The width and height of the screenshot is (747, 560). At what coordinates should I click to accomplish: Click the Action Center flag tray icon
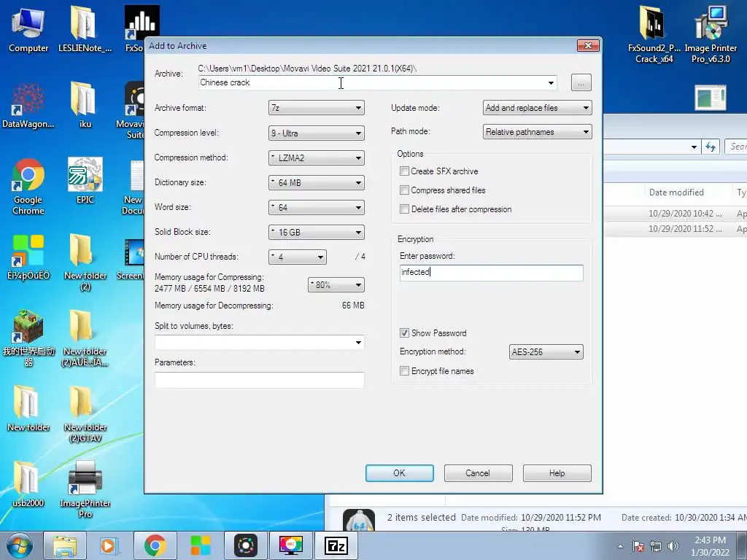tap(638, 546)
